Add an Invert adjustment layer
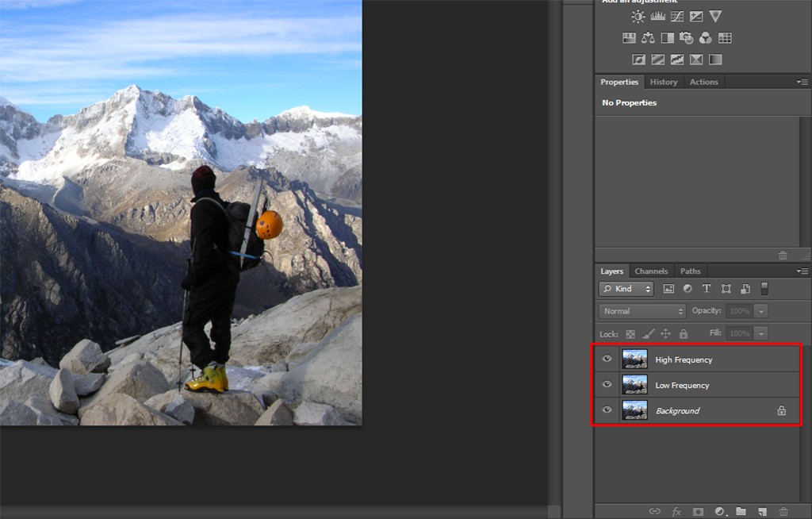 (638, 60)
